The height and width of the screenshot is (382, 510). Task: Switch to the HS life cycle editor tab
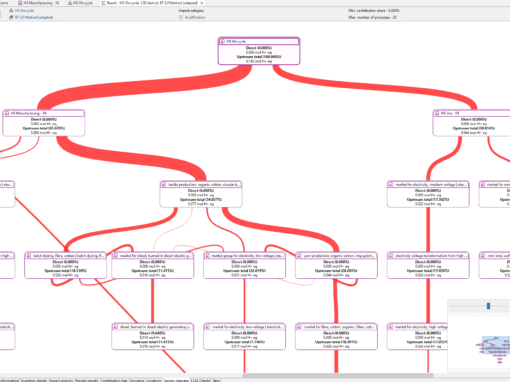pyautogui.click(x=80, y=3)
